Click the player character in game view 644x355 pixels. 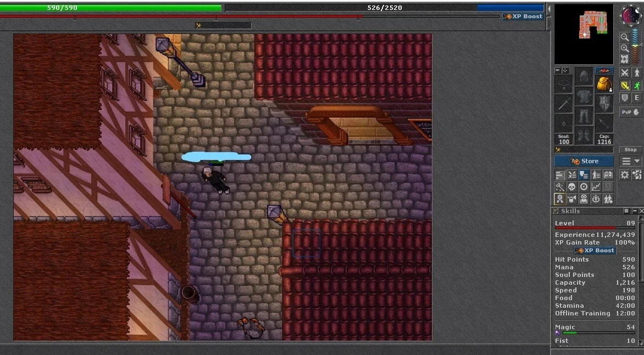[215, 179]
